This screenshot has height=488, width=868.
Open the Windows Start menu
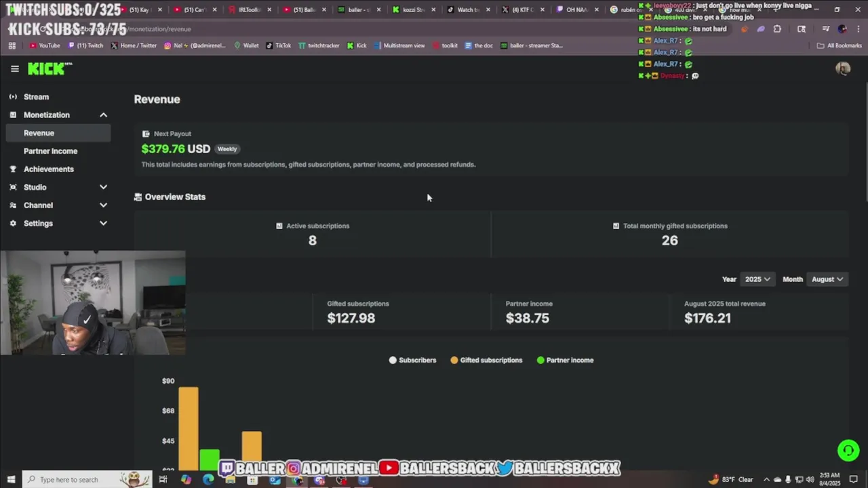click(x=11, y=479)
